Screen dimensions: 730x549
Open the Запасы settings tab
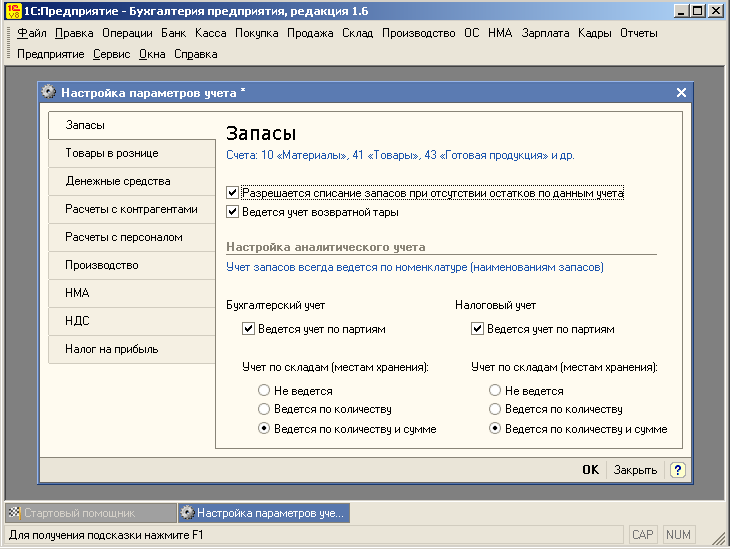132,125
